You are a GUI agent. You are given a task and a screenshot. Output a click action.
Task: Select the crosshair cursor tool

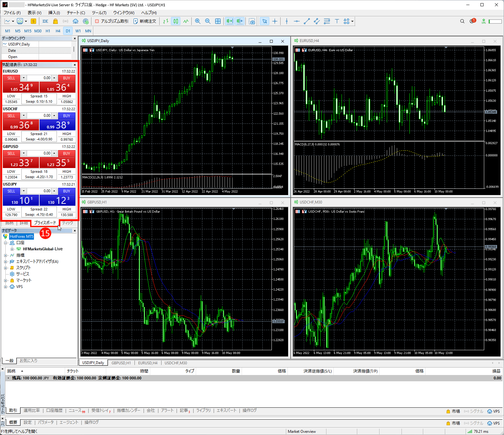click(275, 21)
